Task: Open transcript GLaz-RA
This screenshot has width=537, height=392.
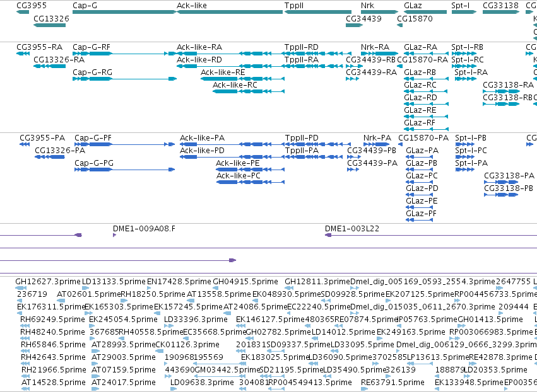Action: pyautogui.click(x=420, y=47)
